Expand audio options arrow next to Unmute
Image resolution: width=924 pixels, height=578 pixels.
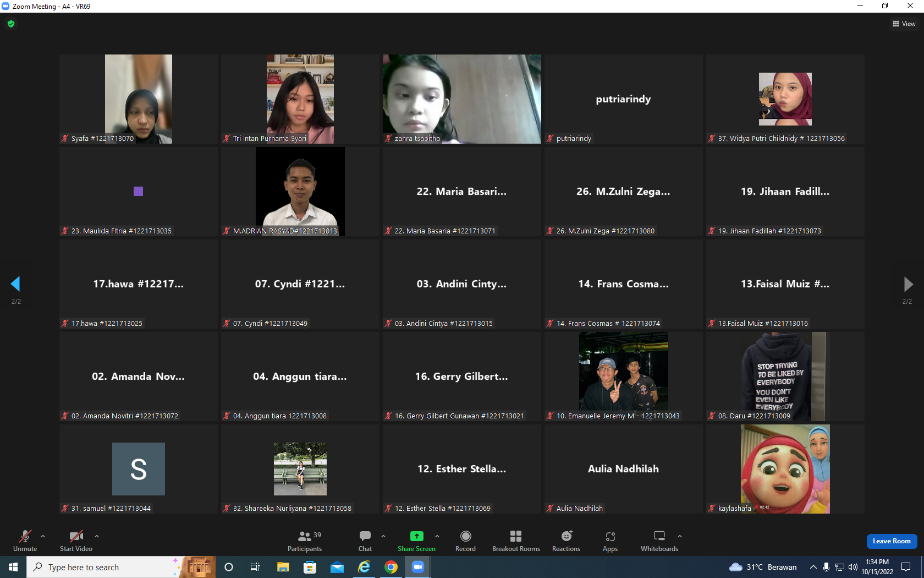(x=43, y=536)
